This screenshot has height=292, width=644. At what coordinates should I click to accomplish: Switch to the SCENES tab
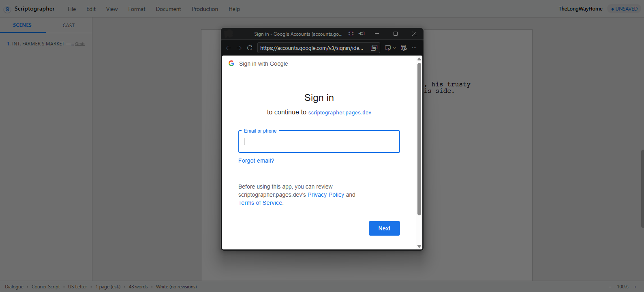22,25
